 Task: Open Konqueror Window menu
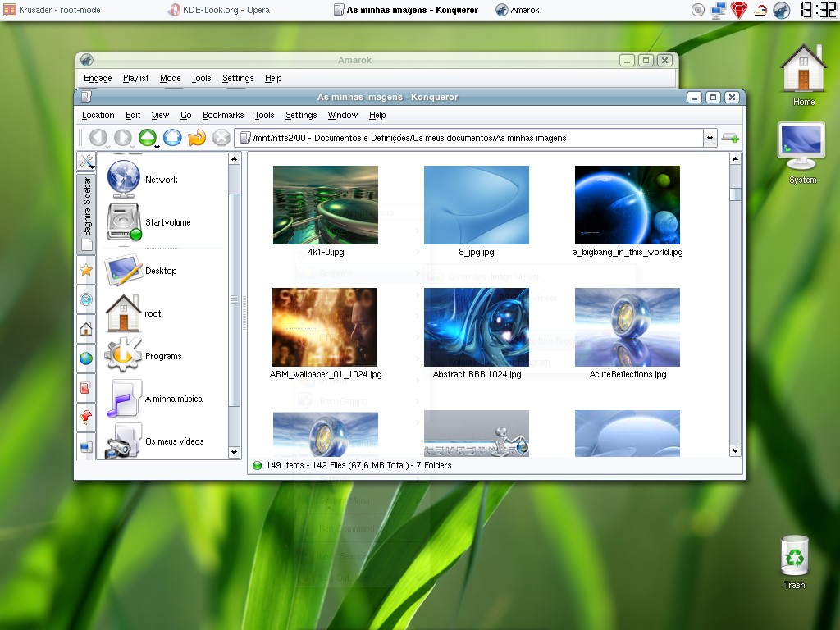pyautogui.click(x=342, y=115)
